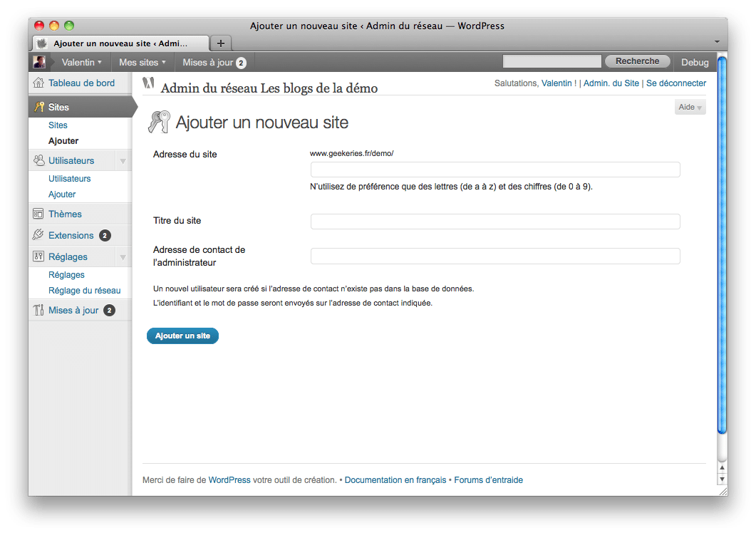Focus the Adresse du site input
Viewport: 756px width, 535px height.
click(495, 170)
